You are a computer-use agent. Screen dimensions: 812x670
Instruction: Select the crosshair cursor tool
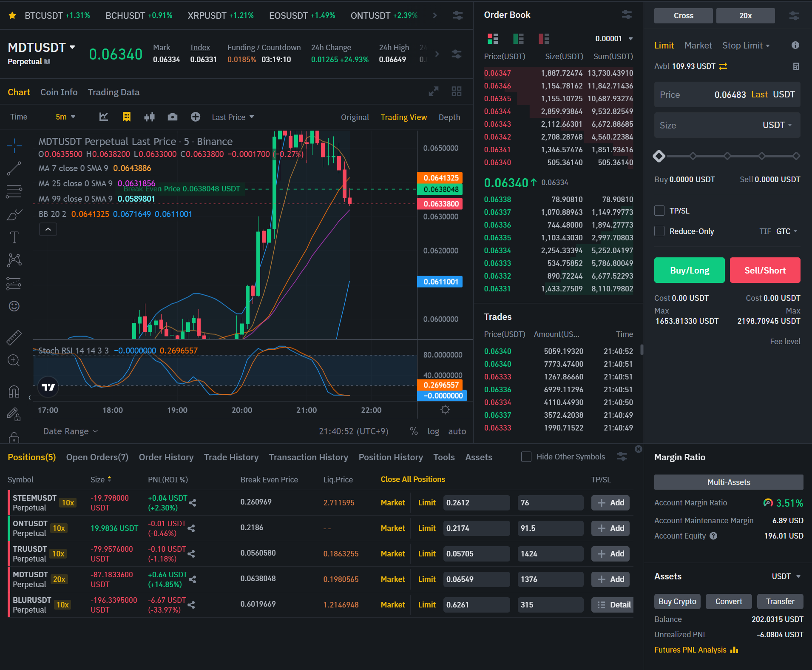[14, 145]
